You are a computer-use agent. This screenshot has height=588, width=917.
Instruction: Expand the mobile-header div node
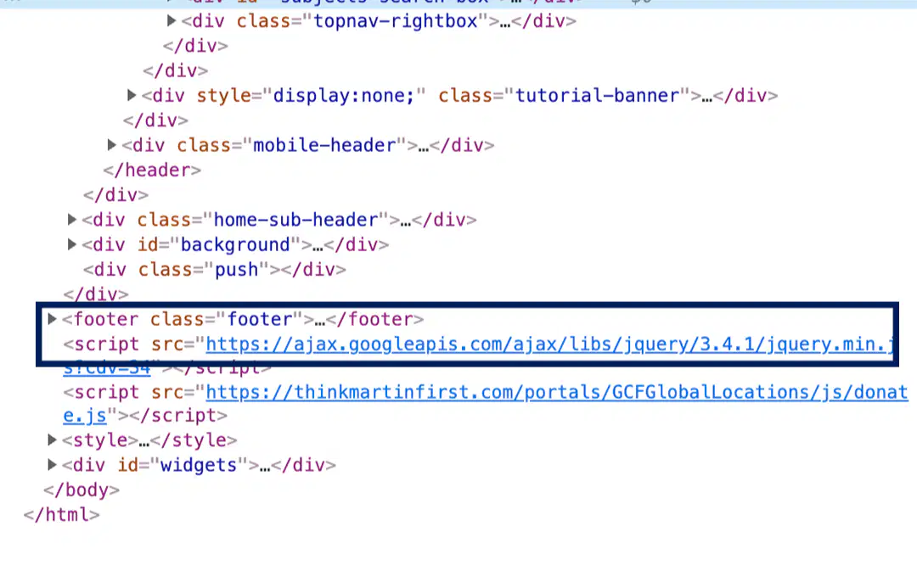112,145
